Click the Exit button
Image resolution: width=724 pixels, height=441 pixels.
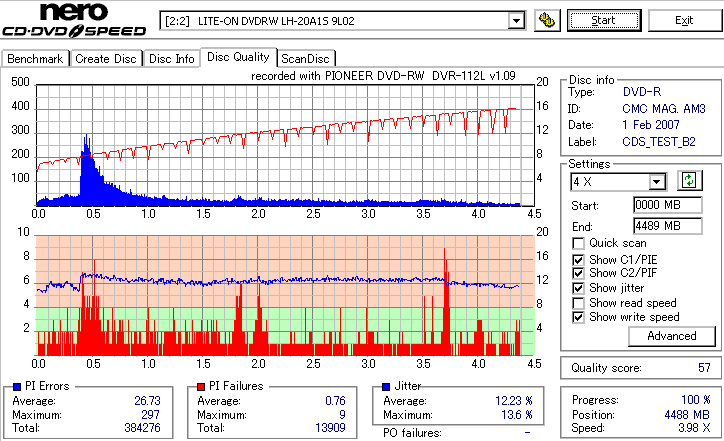684,20
